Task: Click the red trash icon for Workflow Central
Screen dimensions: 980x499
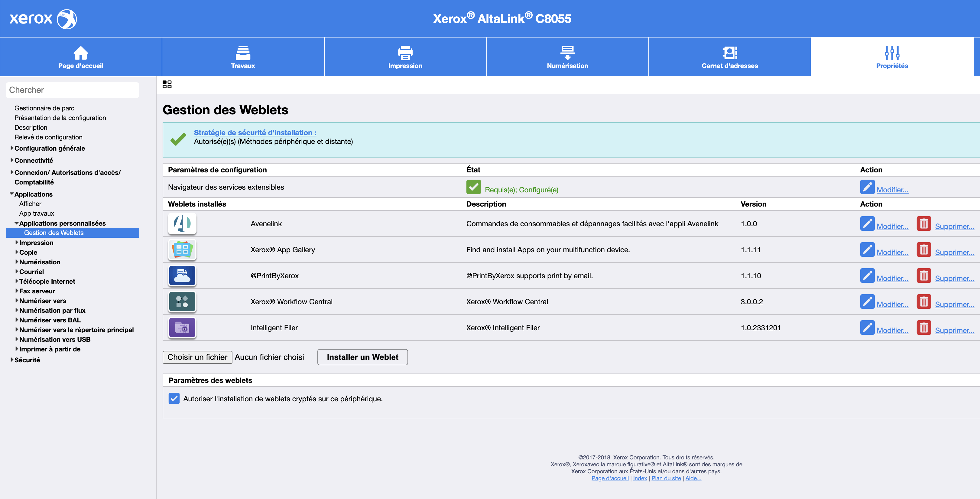Action: 924,302
